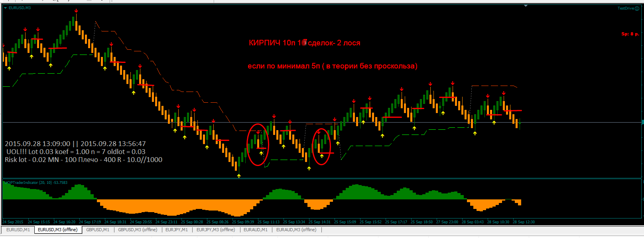
Task: Click the '27 Sep 23:00' time axis label
Action: pos(447,222)
